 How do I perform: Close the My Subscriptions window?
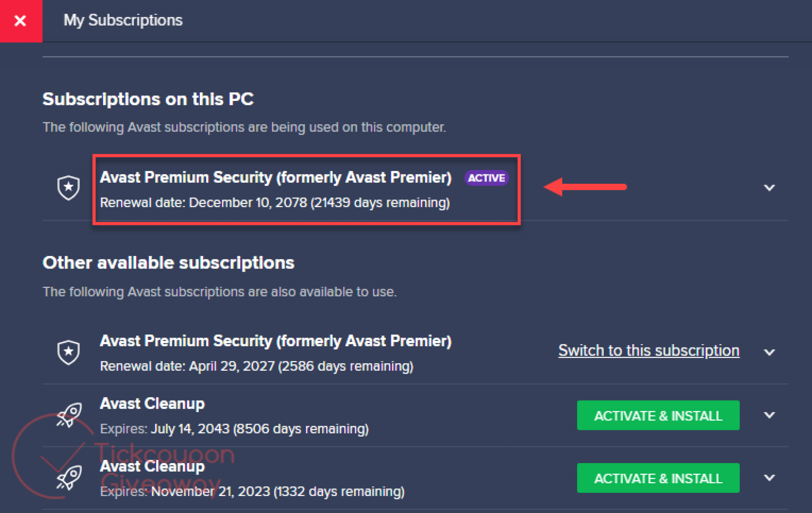21,21
